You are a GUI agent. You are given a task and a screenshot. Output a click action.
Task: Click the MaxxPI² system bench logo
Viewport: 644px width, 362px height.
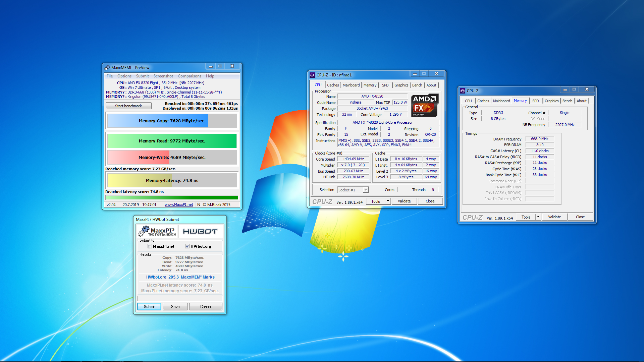pyautogui.click(x=157, y=231)
